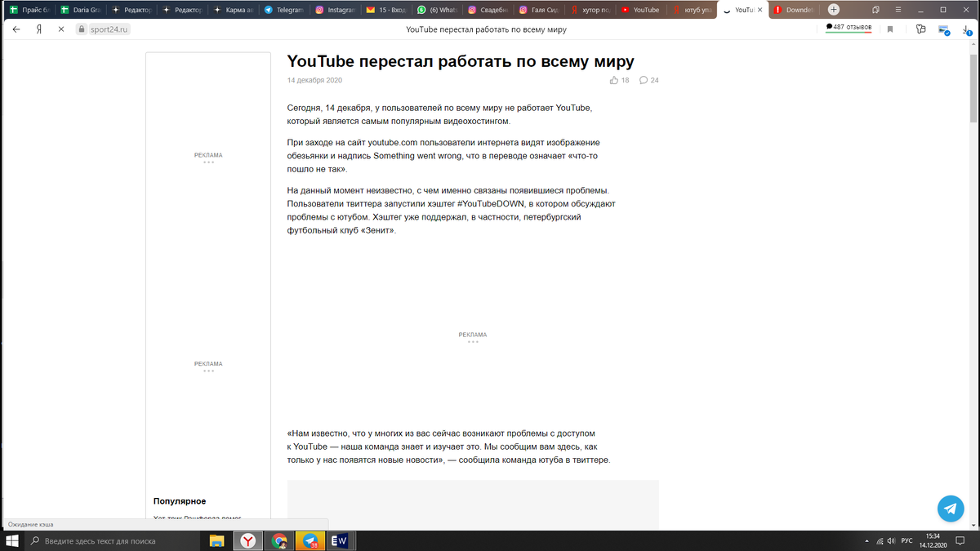The height and width of the screenshot is (551, 980).
Task: Switch to the Downdetector tab
Action: click(x=794, y=10)
